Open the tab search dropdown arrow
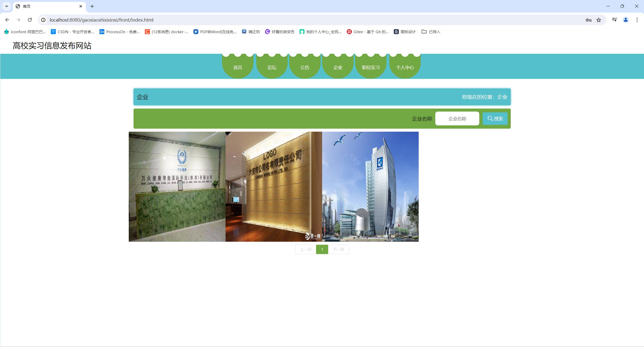 [7, 6]
